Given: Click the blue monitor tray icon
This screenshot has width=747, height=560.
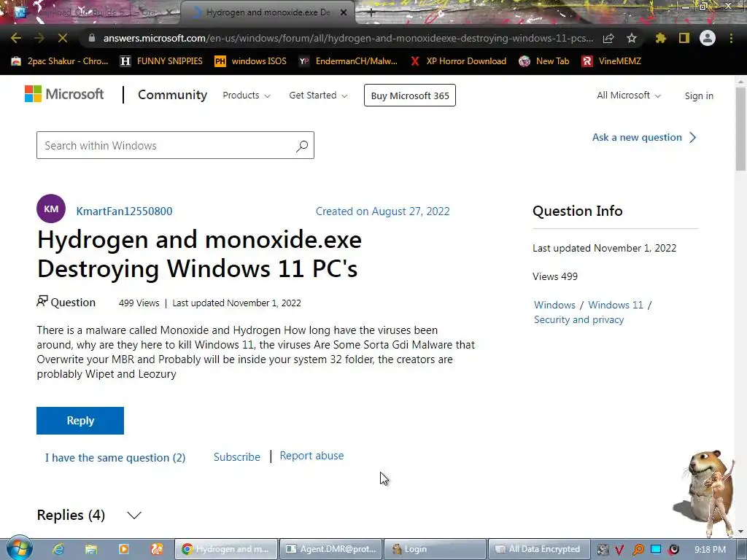Looking at the screenshot, I should point(656,549).
